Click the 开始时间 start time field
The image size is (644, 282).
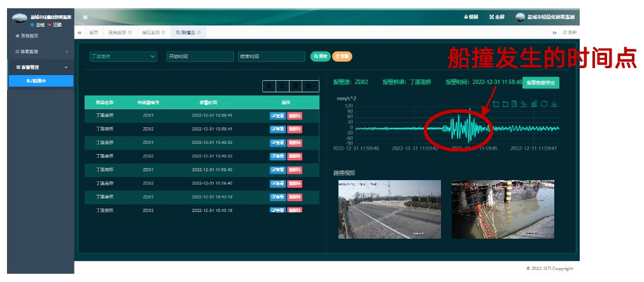[200, 57]
